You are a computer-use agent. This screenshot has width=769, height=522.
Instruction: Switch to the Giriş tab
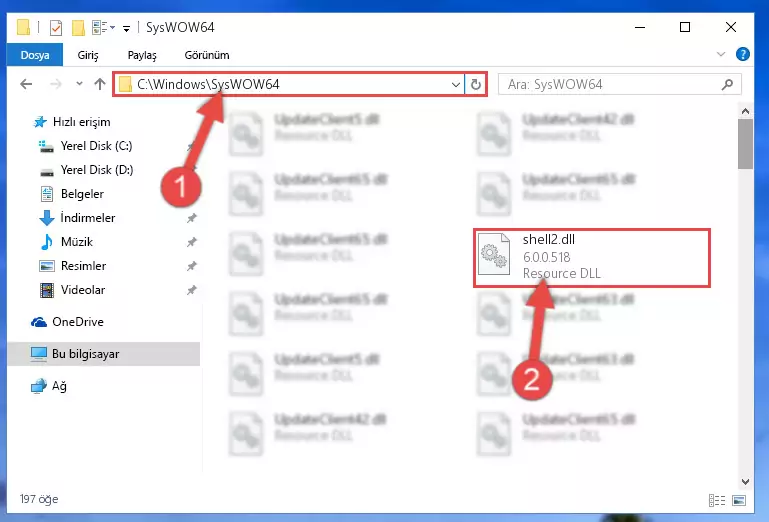point(88,55)
